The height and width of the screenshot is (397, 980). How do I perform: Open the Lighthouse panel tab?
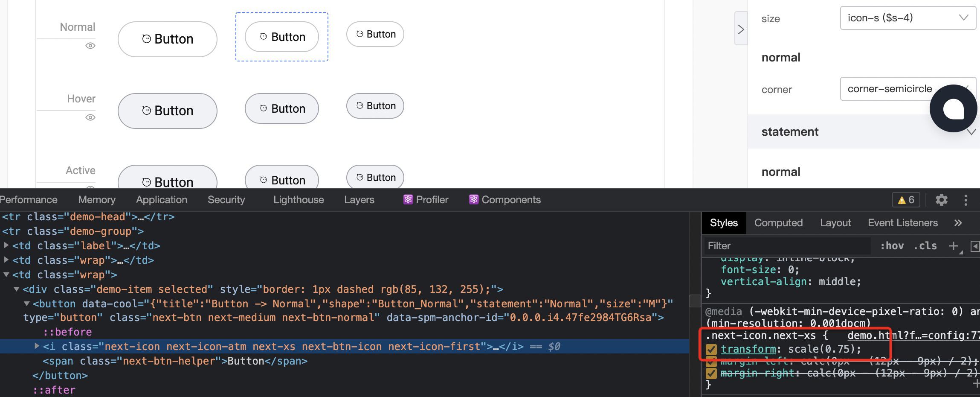pos(298,199)
